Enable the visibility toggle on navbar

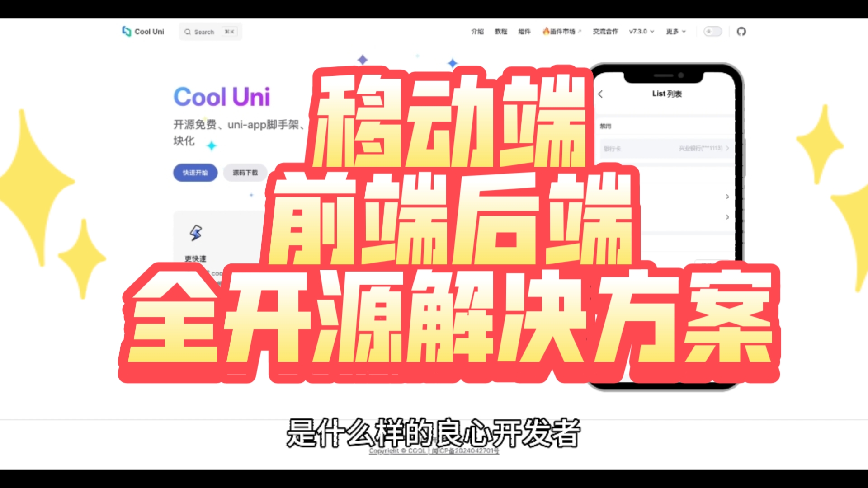point(713,32)
